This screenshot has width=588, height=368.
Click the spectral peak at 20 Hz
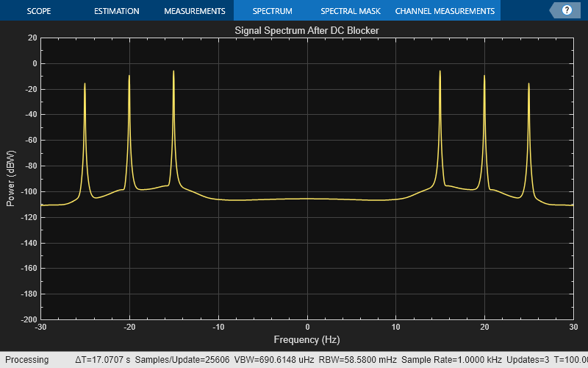[x=484, y=77]
